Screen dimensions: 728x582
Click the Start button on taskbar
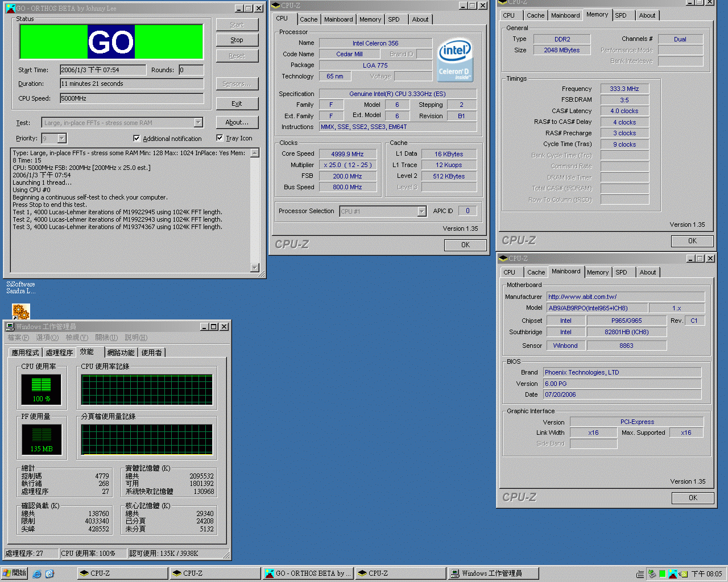click(x=15, y=573)
